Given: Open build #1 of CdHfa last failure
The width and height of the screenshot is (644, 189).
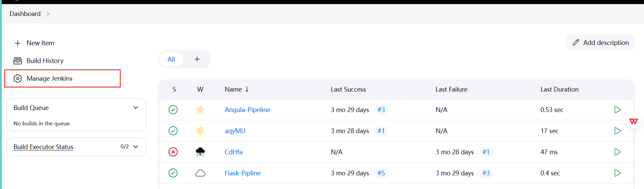Looking at the screenshot, I should coord(486,152).
